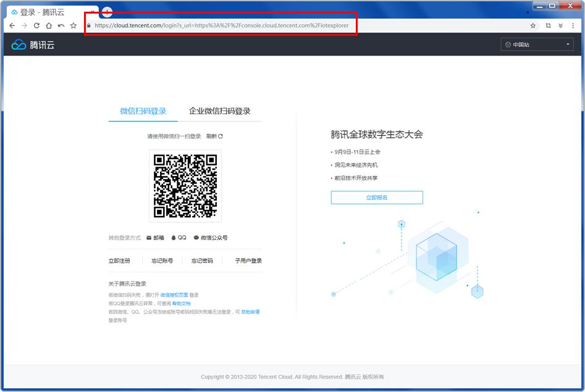This screenshot has height=392, width=585.
Task: Select the 登录 - 腾讯云 browser tab
Action: click(x=53, y=12)
